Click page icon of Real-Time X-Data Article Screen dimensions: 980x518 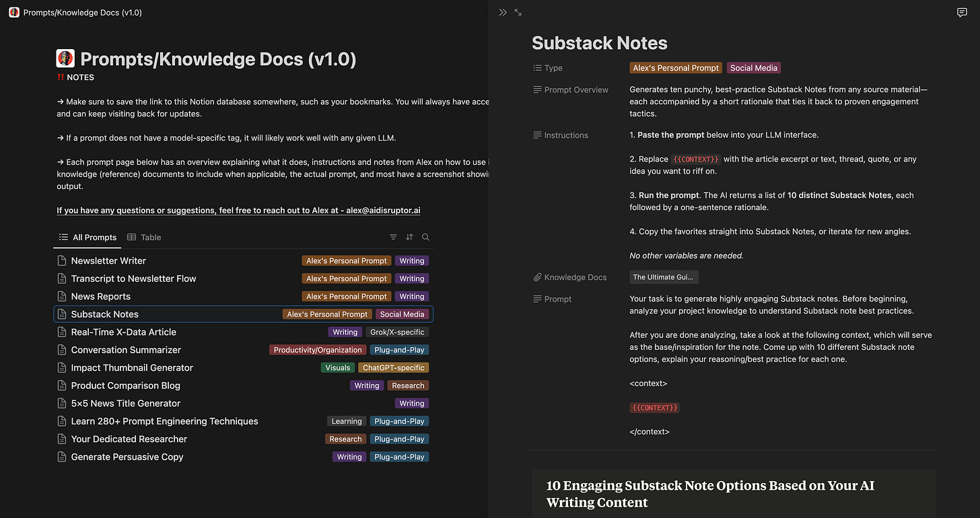(x=62, y=332)
